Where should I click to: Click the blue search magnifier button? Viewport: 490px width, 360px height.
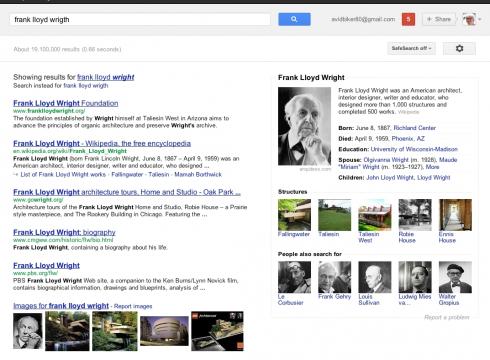click(294, 19)
